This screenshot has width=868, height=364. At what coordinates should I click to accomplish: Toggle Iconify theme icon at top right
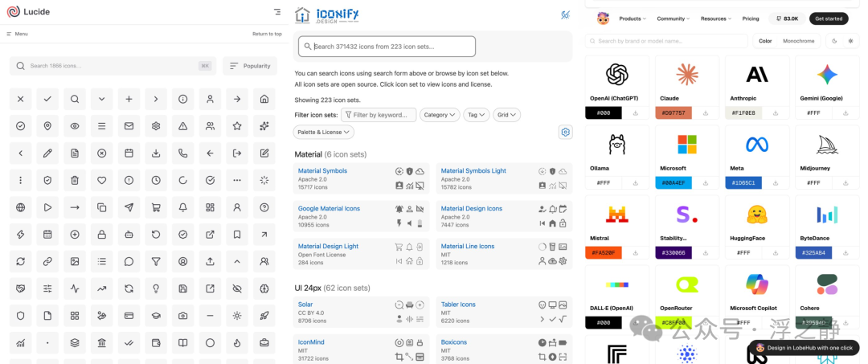pos(565,15)
